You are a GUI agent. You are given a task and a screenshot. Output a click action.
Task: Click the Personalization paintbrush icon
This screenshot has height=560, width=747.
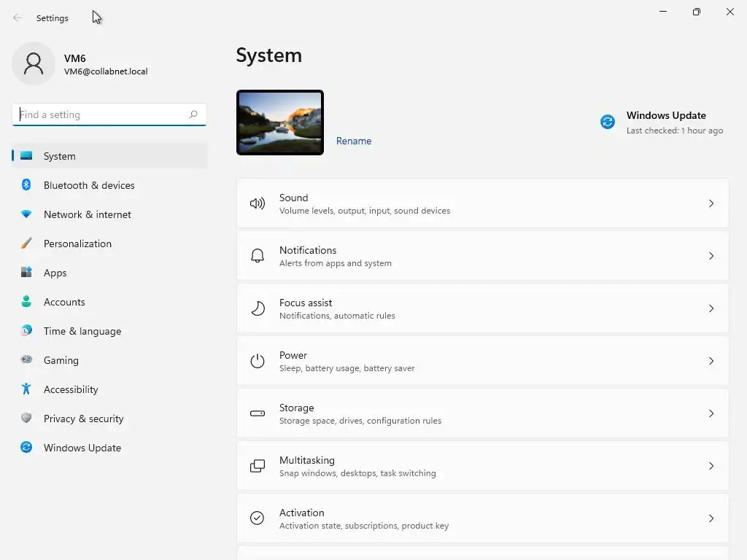click(26, 244)
